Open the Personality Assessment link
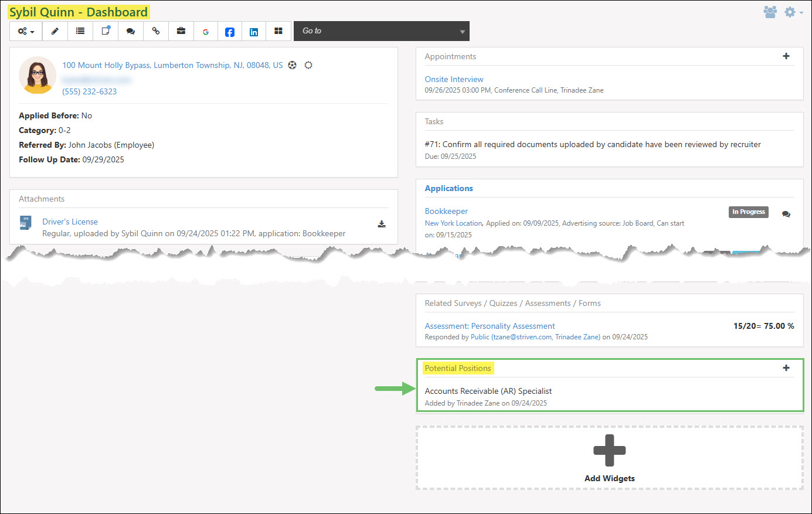 [x=490, y=325]
